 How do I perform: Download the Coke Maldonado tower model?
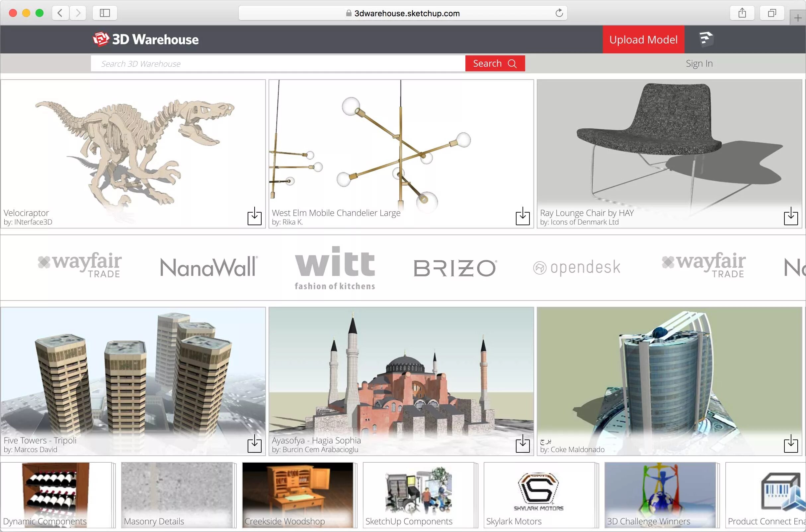[791, 444]
